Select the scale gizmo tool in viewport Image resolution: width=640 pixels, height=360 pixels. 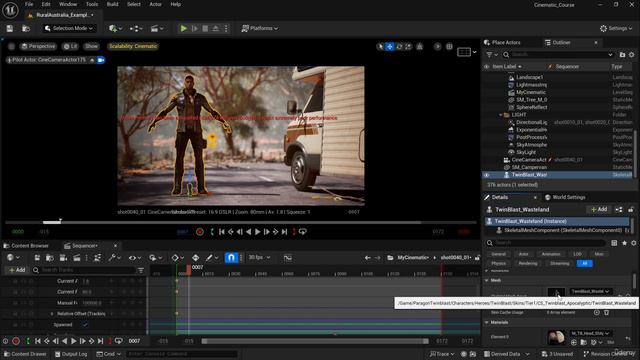(408, 47)
